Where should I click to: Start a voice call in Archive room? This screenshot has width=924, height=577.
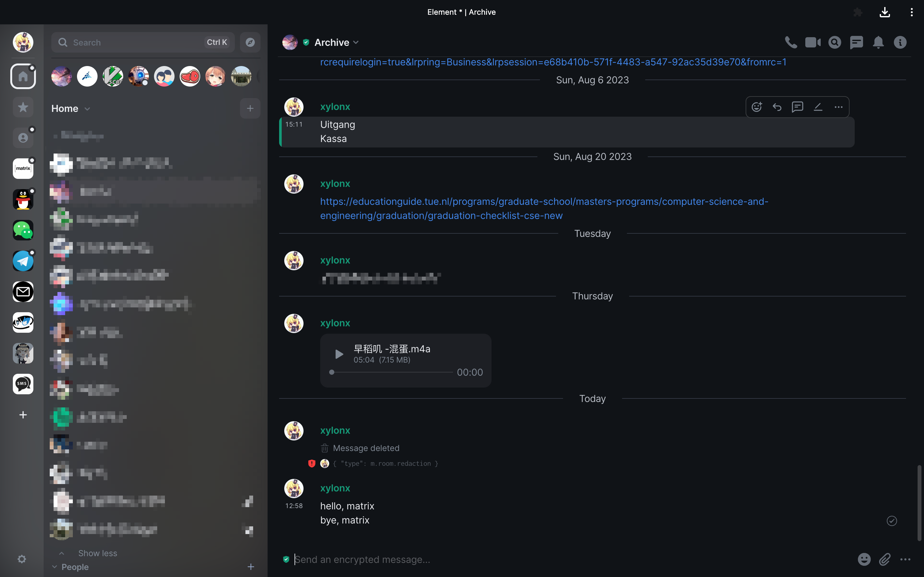tap(791, 42)
